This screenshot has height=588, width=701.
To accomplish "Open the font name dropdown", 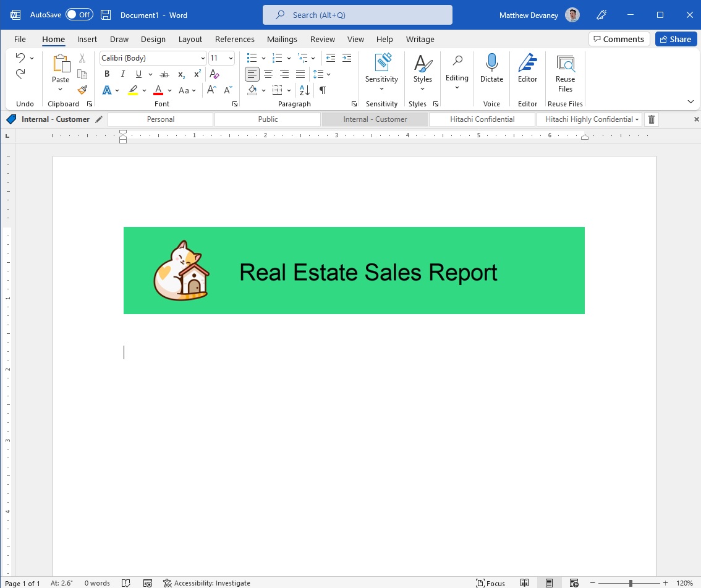I will coord(203,58).
